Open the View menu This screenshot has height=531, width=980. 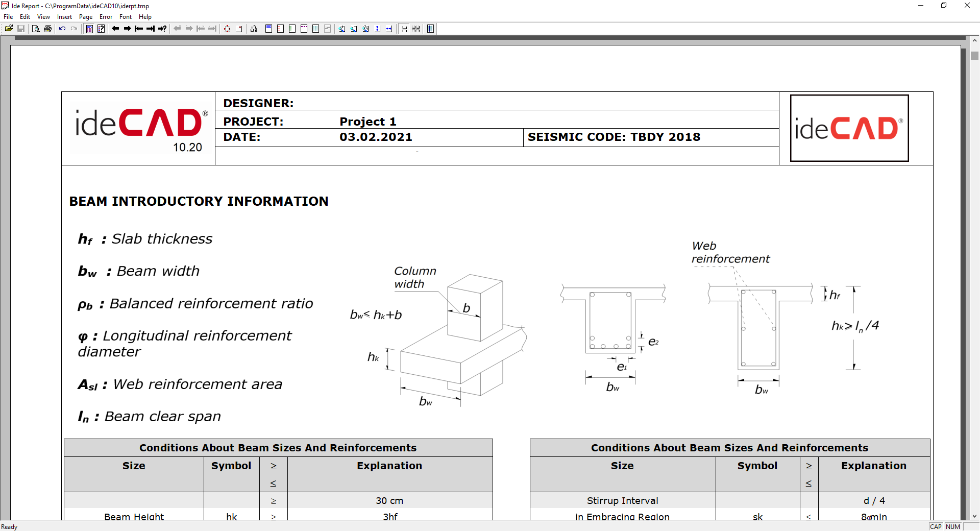[x=43, y=17]
